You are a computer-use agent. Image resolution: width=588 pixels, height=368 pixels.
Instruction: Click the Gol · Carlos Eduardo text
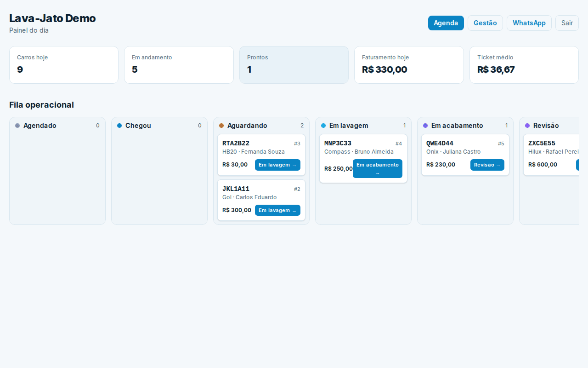pos(249,197)
